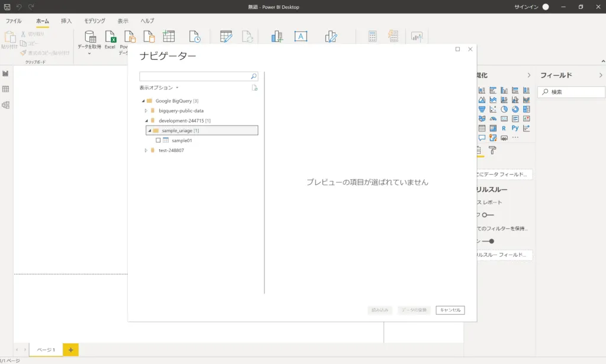Switch to the 挿入 tab
The image size is (606, 364).
click(66, 21)
